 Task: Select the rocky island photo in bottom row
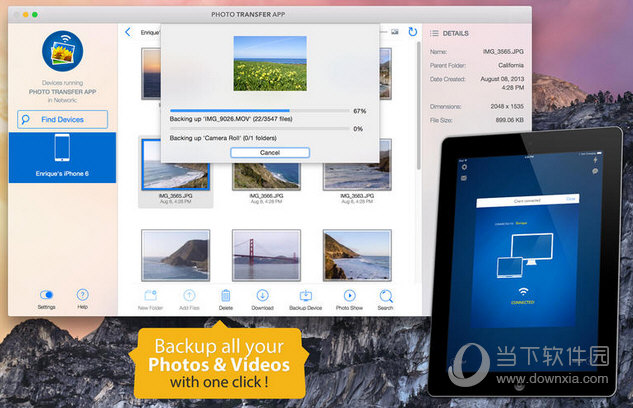176,255
